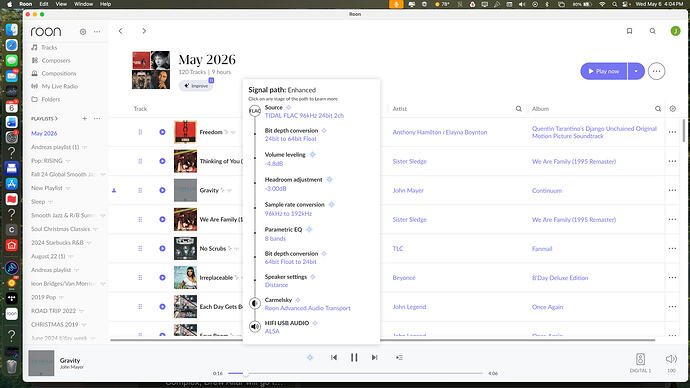Screen dimensions: 690x388
Task: Play the Irreplaceable track
Action: click(162, 278)
